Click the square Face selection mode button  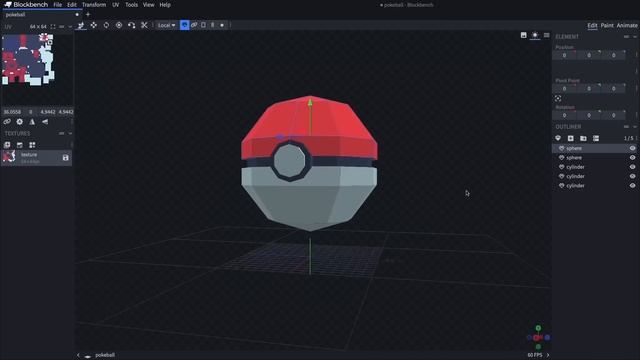coord(203,25)
